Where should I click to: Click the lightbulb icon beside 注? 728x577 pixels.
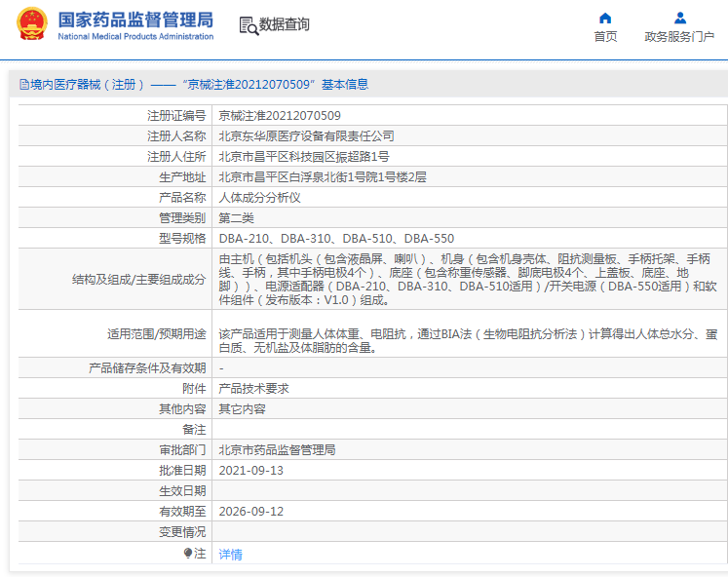click(x=188, y=553)
